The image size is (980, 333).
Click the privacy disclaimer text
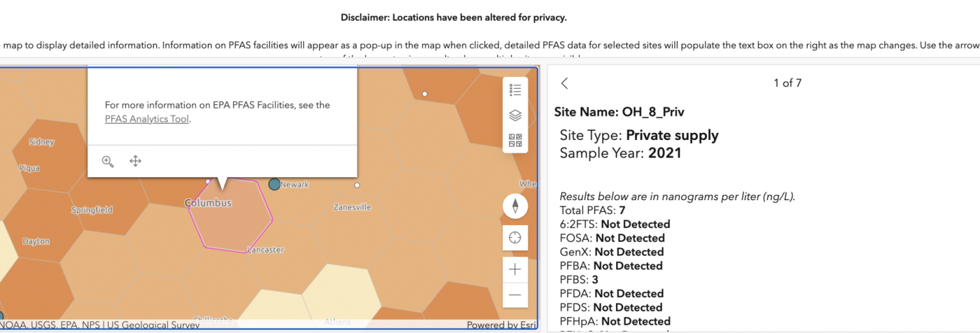click(453, 18)
